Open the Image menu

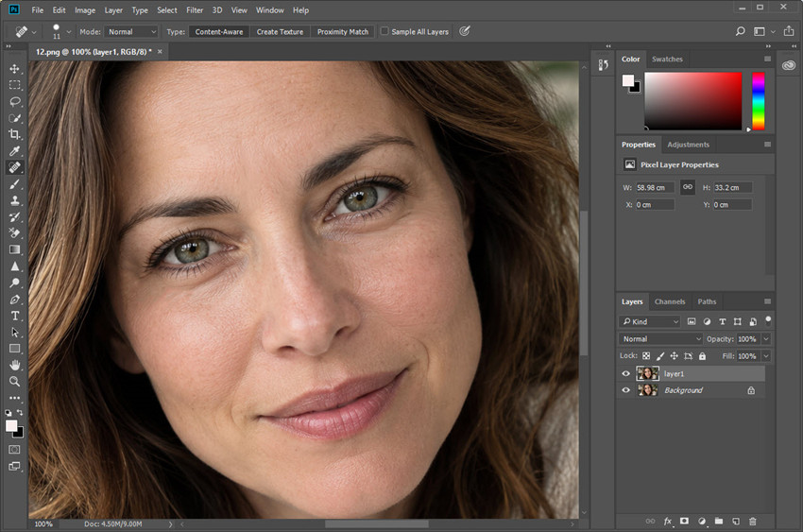coord(85,10)
